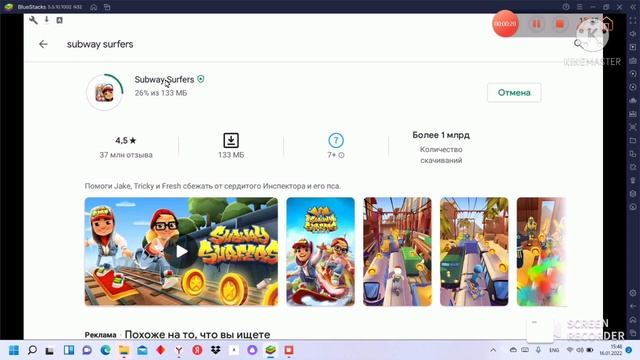Open the BlueStacks sidebar settings gear
This screenshot has height=360, width=640.
(633, 293)
